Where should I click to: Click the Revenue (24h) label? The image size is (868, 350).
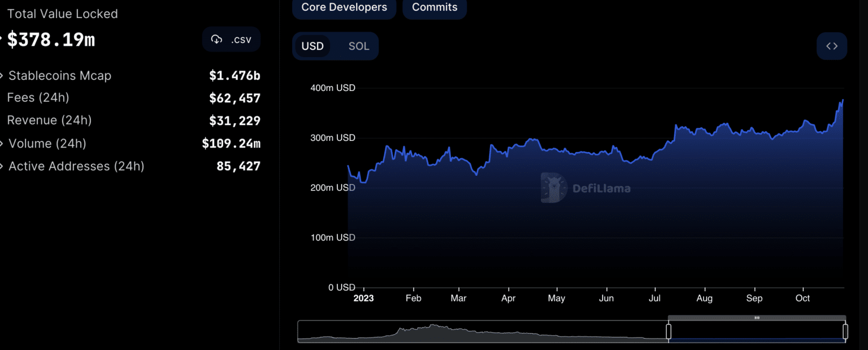point(49,120)
